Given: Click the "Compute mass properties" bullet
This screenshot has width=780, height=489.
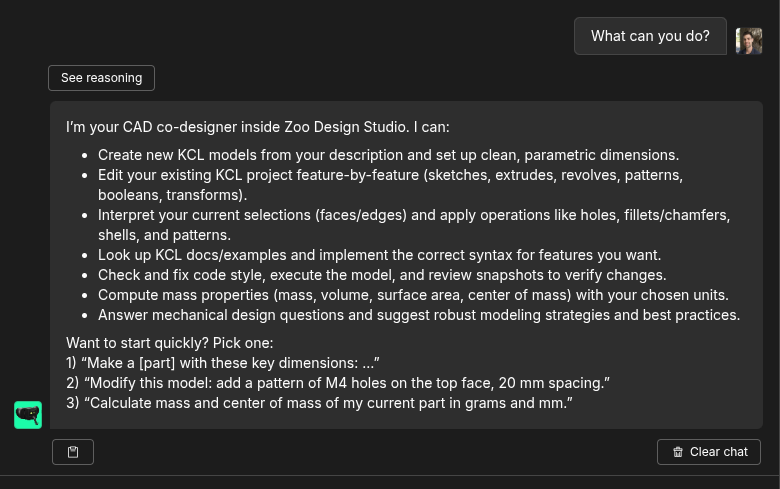Looking at the screenshot, I should [412, 295].
